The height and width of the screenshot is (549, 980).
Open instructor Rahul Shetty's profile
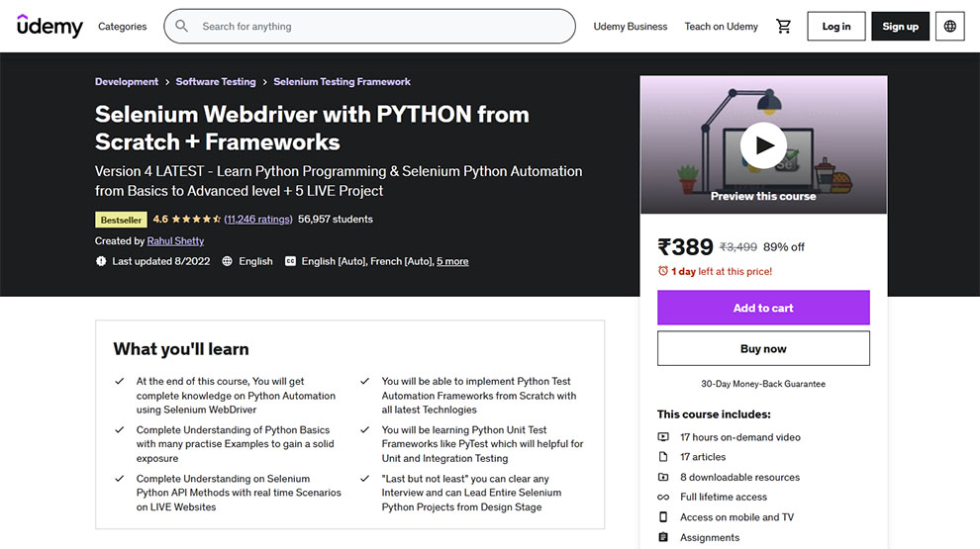click(x=175, y=241)
